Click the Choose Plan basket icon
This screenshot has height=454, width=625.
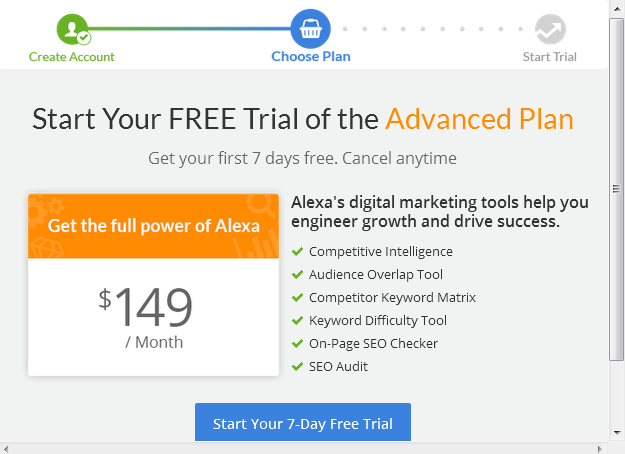coord(310,29)
